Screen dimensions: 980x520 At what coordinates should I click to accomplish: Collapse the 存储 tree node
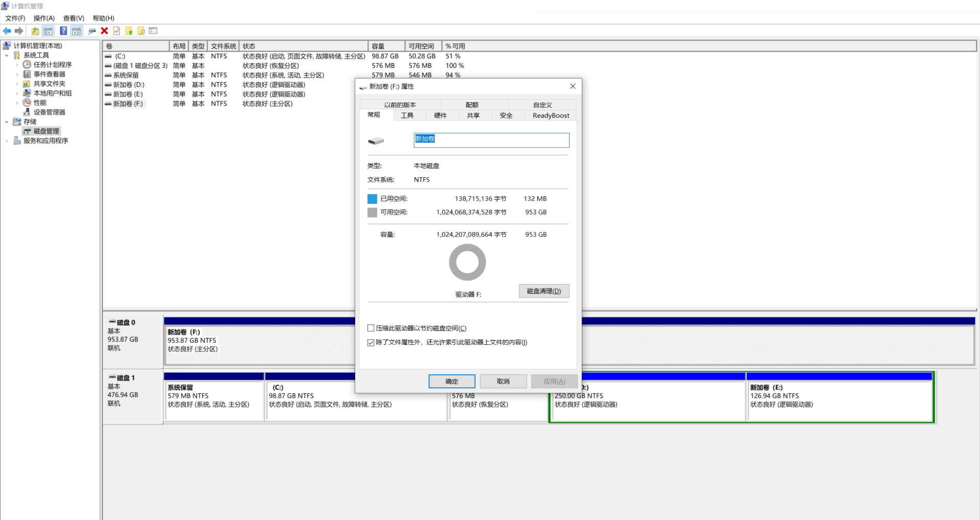coord(7,122)
